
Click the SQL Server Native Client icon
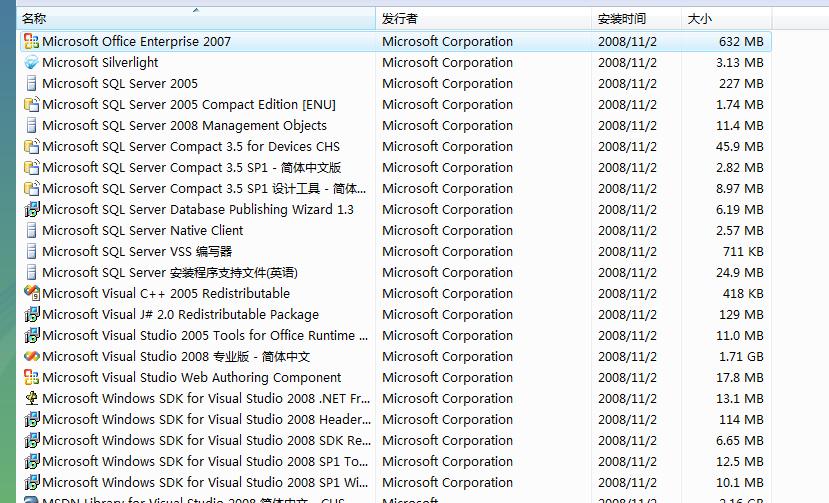[x=31, y=231]
